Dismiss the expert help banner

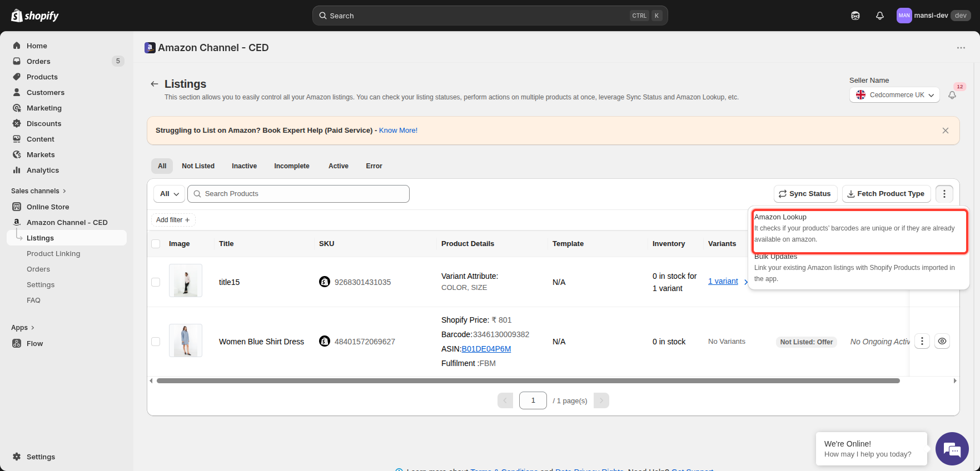(946, 131)
